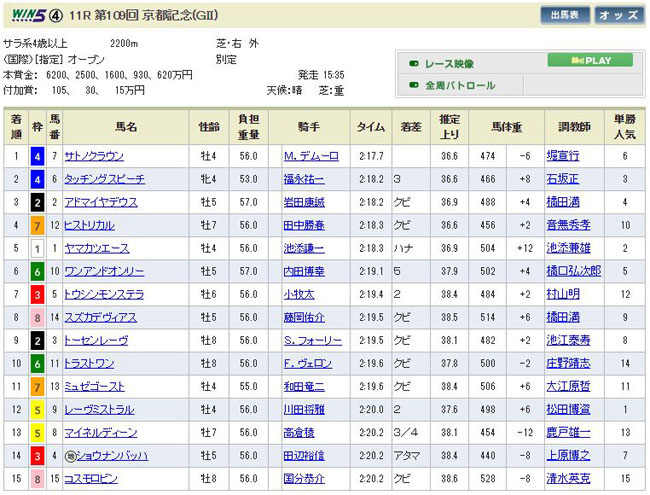Open jockey S.フォーリー profile
Viewport: 650px width, 495px height.
pos(312,341)
